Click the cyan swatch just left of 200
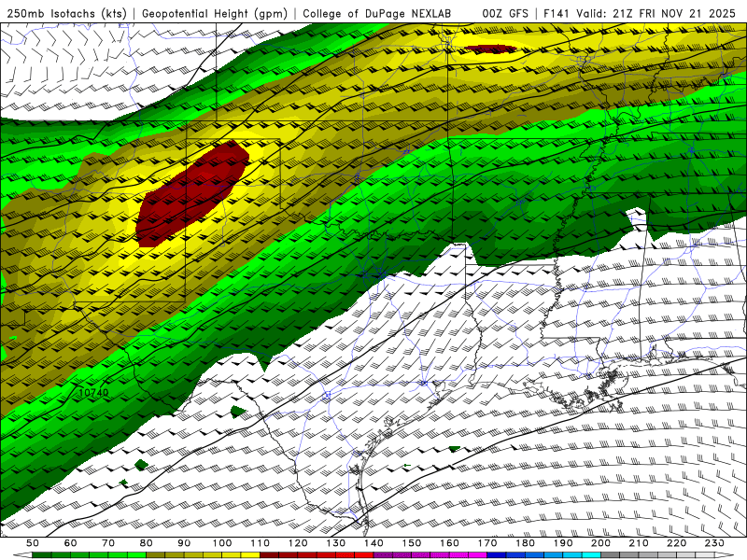747x560 pixels. 592,555
